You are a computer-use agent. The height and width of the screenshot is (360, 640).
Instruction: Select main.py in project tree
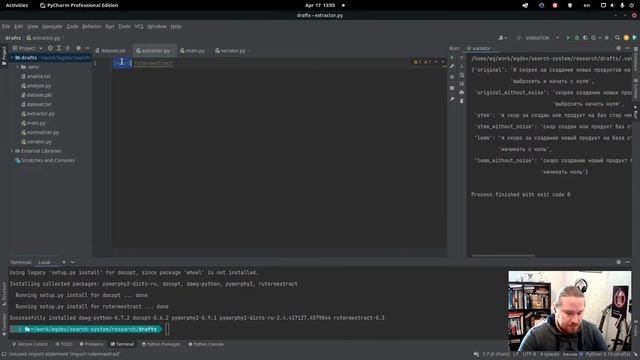(x=33, y=123)
